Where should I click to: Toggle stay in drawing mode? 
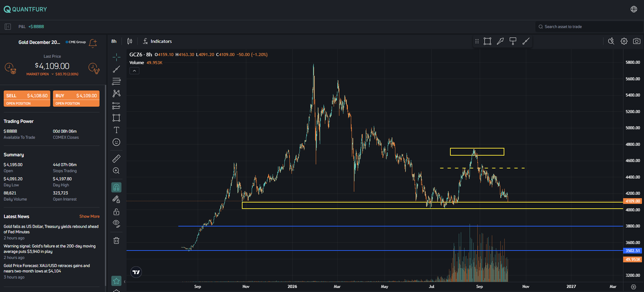click(116, 199)
